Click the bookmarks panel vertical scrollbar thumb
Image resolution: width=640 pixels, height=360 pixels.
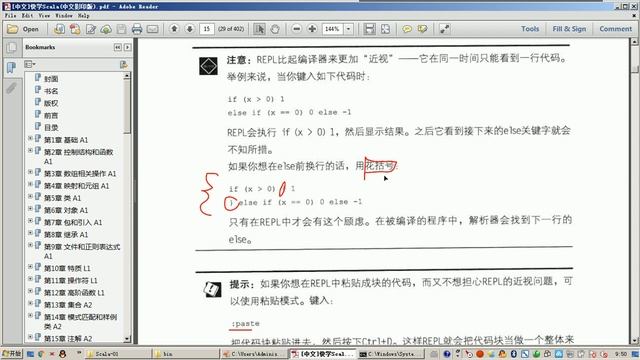pyautogui.click(x=127, y=107)
